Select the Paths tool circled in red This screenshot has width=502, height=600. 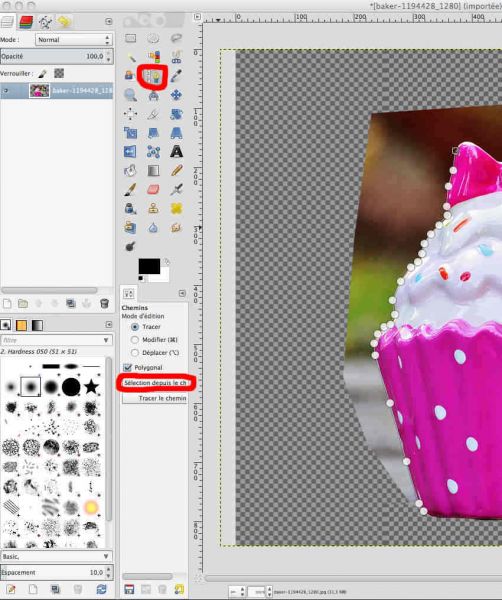(x=153, y=77)
